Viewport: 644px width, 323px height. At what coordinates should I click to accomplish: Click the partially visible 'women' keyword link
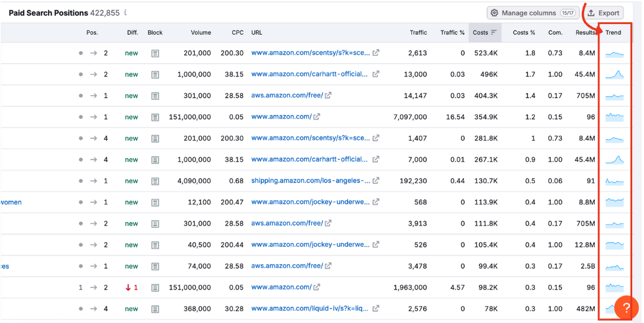tap(11, 203)
